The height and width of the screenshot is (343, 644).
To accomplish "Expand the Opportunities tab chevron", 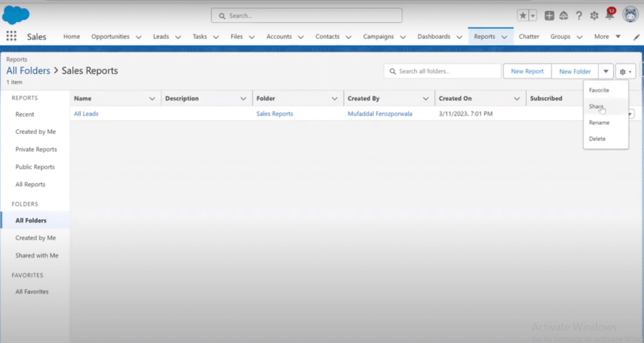I will pos(138,37).
